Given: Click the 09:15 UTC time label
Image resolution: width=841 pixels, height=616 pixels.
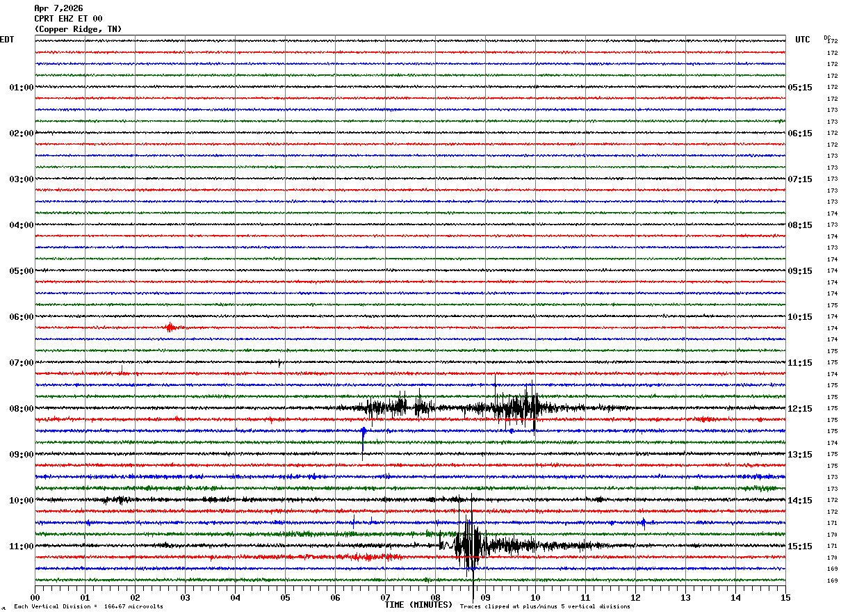Looking at the screenshot, I should click(800, 271).
